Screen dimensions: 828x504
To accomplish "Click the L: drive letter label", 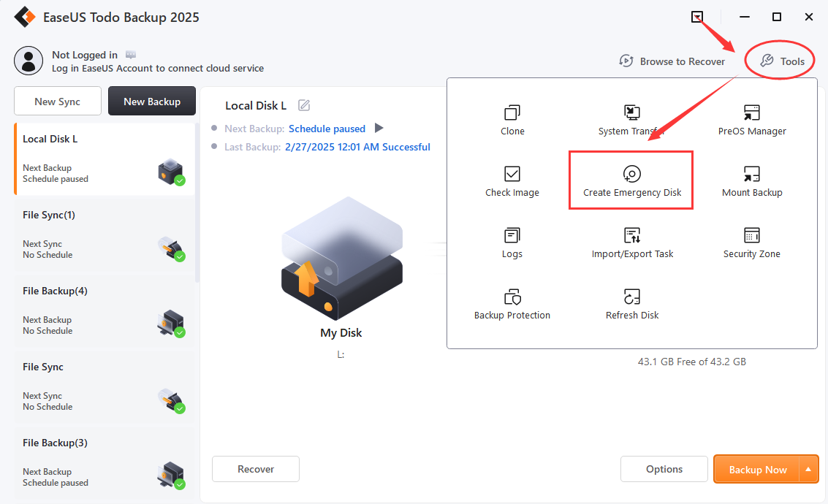I will click(x=341, y=355).
